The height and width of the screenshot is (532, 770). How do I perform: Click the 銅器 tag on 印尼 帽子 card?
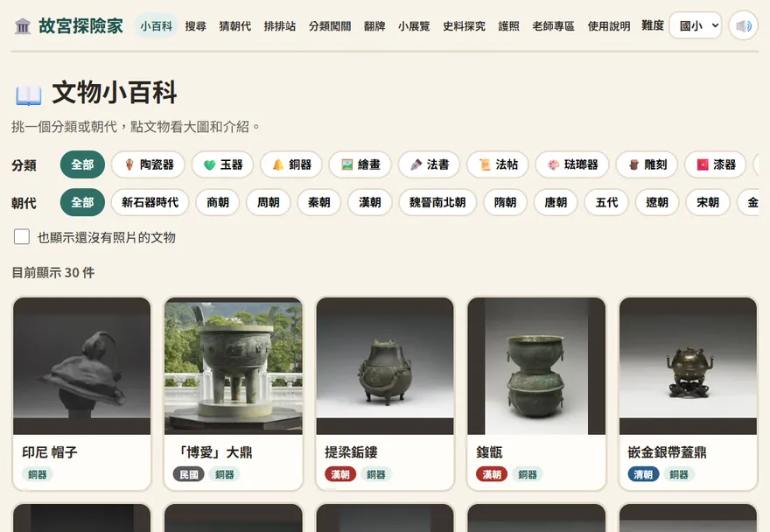38,474
